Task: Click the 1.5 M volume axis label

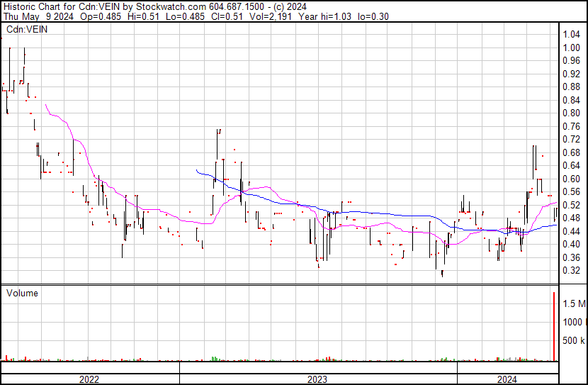Action: click(x=574, y=304)
